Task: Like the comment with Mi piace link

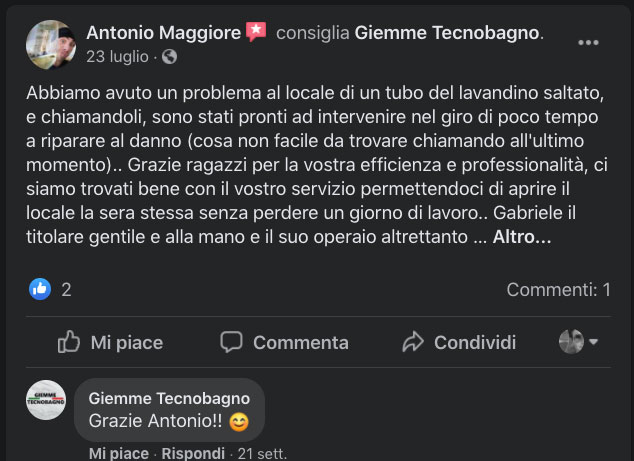Action: [118, 453]
